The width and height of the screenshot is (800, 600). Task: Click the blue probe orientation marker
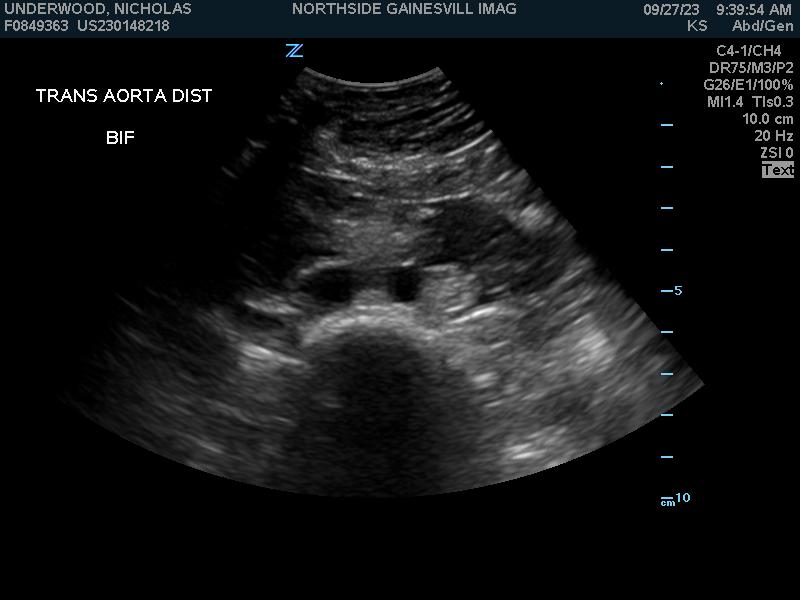pyautogui.click(x=294, y=51)
